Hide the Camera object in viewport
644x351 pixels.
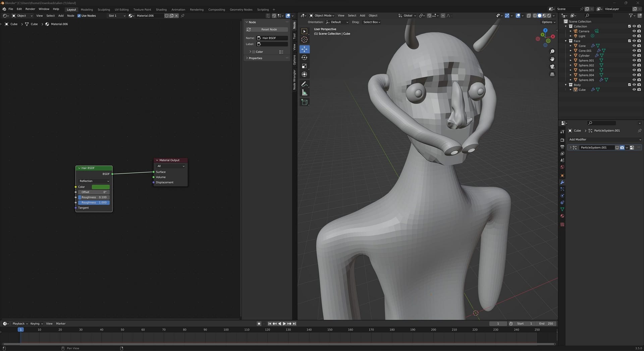click(634, 31)
